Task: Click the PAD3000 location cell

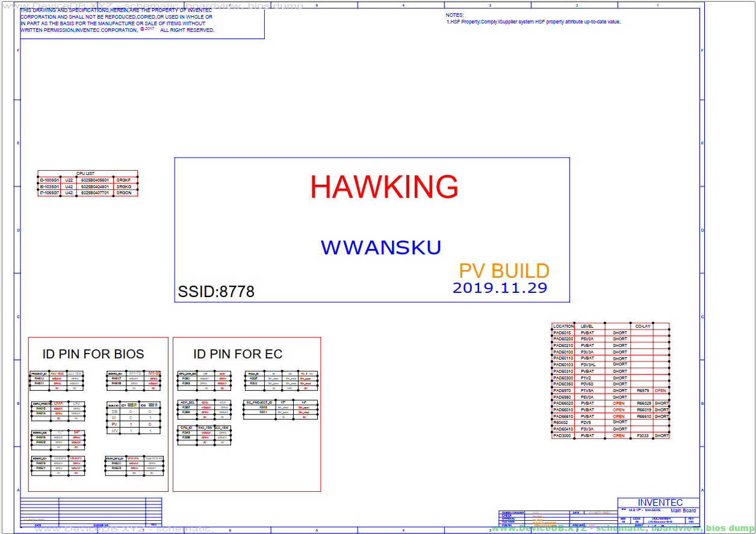Action: 562,436
